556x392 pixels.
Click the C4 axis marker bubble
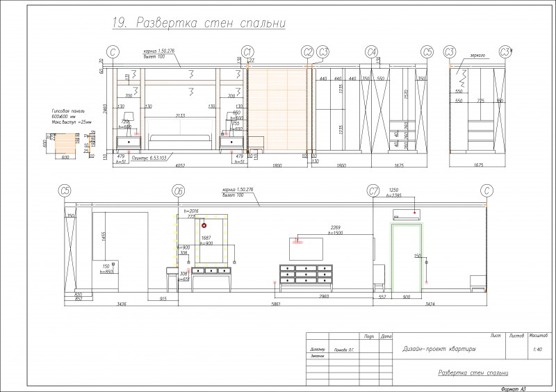coord(371,52)
